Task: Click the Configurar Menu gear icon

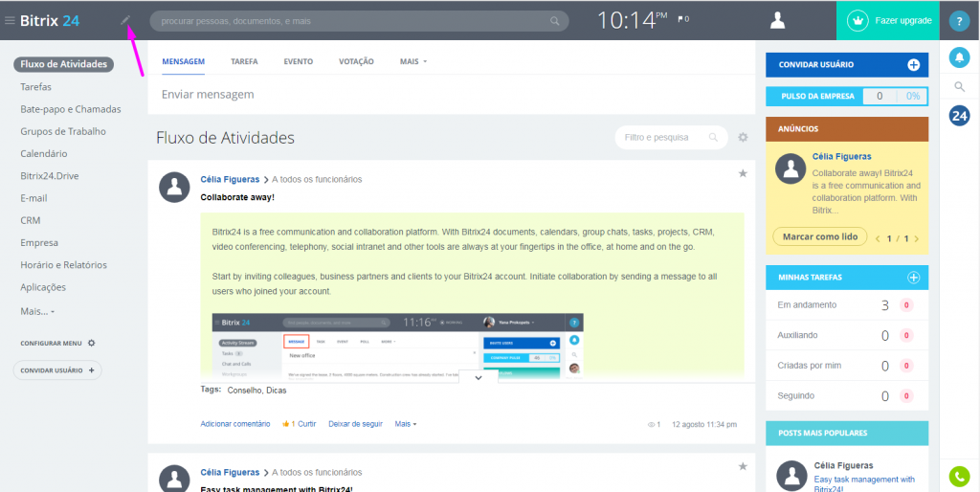Action: pos(91,344)
